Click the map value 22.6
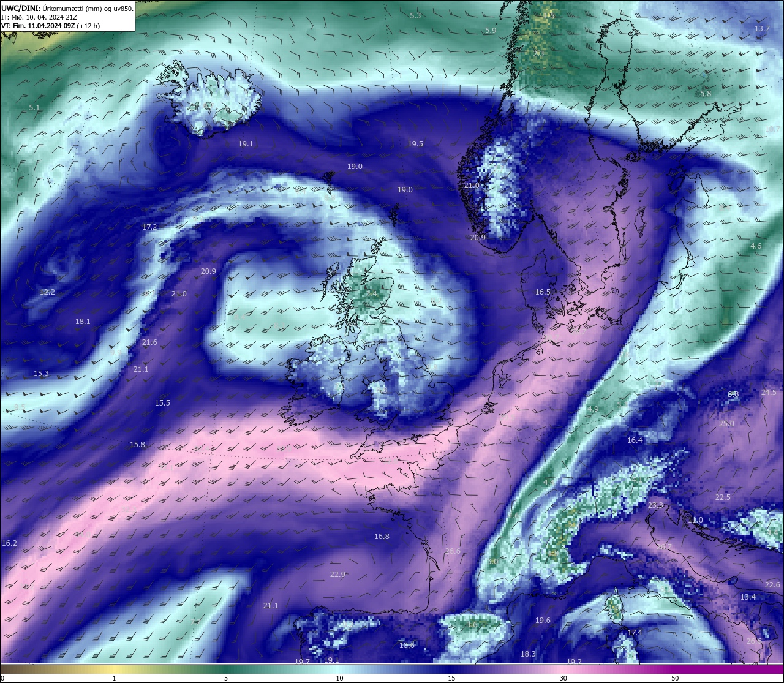This screenshot has height=683, width=784. (x=772, y=585)
